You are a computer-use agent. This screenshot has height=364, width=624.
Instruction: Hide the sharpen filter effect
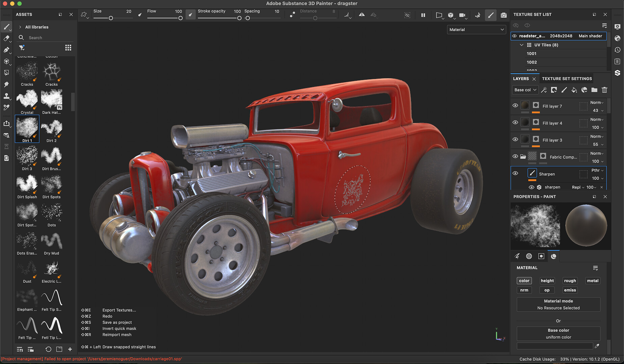tap(532, 187)
